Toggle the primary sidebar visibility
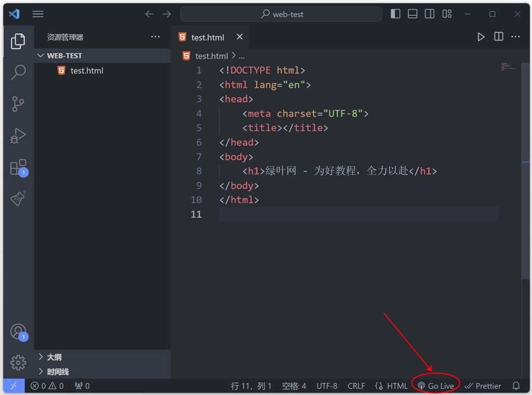 tap(395, 14)
